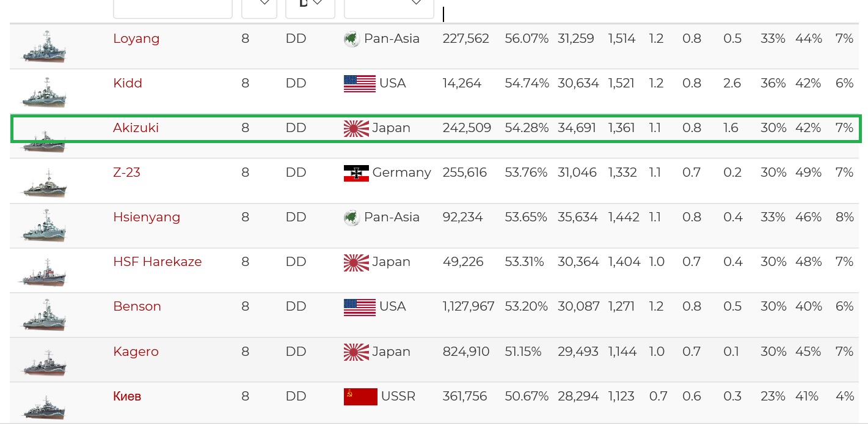Viewport: 868px width, 428px height.
Task: Click the USA flag in the Benson row
Action: click(359, 307)
